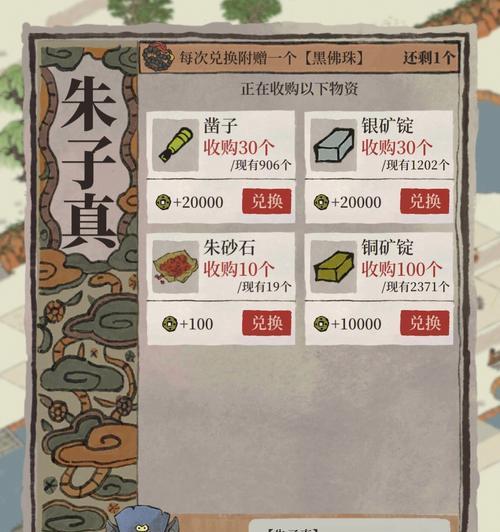Click 兑换 button for cinnabar stone
Screen dimensions: 500x532
(267, 323)
